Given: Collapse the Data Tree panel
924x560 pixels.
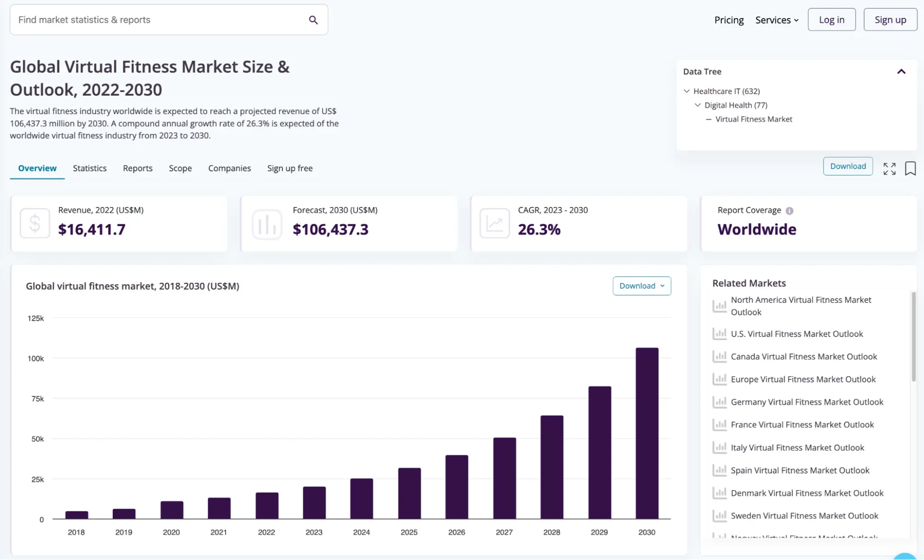Looking at the screenshot, I should (901, 72).
